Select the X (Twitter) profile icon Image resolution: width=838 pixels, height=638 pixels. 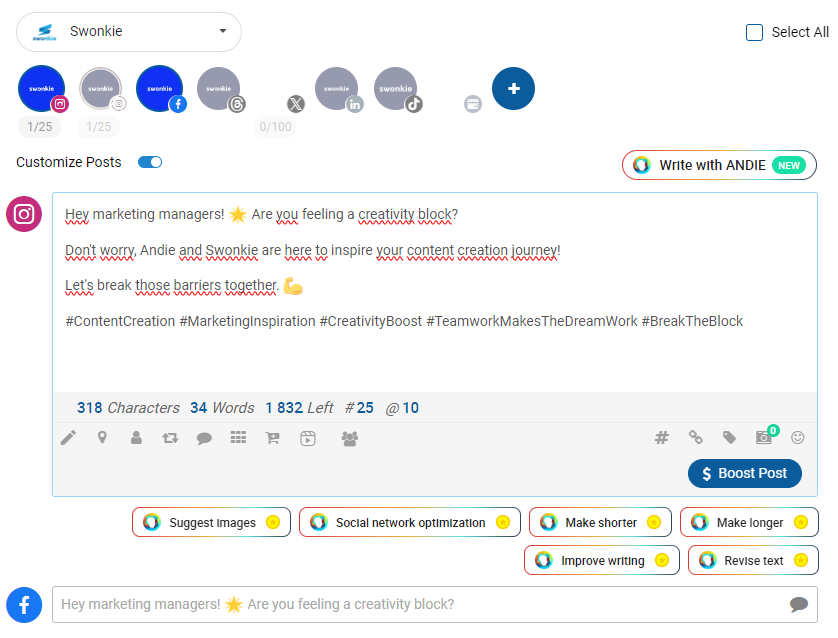pyautogui.click(x=296, y=104)
